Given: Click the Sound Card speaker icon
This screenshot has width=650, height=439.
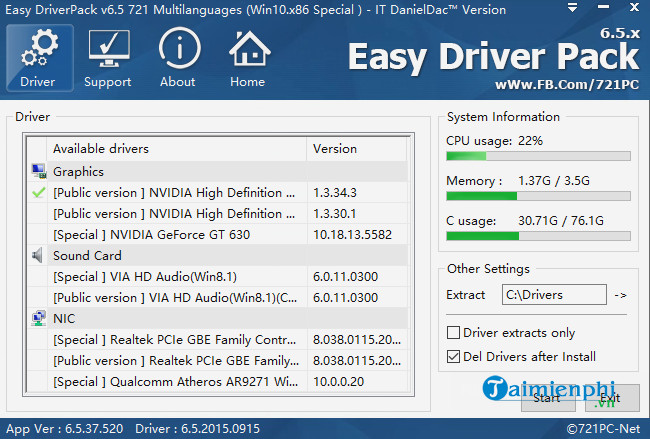Looking at the screenshot, I should [x=38, y=255].
